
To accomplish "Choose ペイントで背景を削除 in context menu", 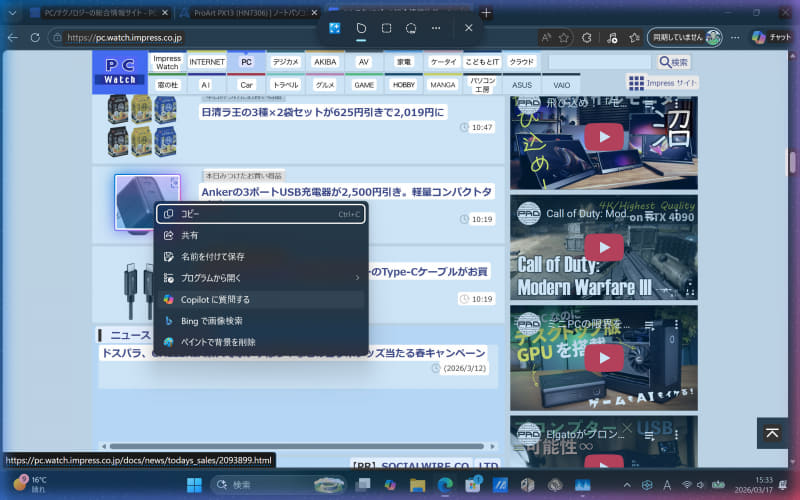I will (x=261, y=342).
